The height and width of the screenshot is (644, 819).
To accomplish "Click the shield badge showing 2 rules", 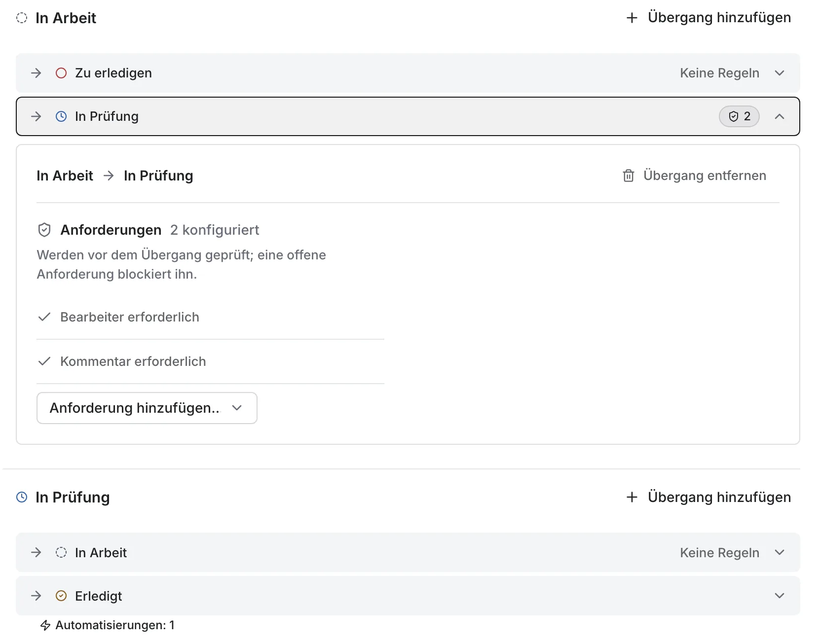I will [x=739, y=116].
